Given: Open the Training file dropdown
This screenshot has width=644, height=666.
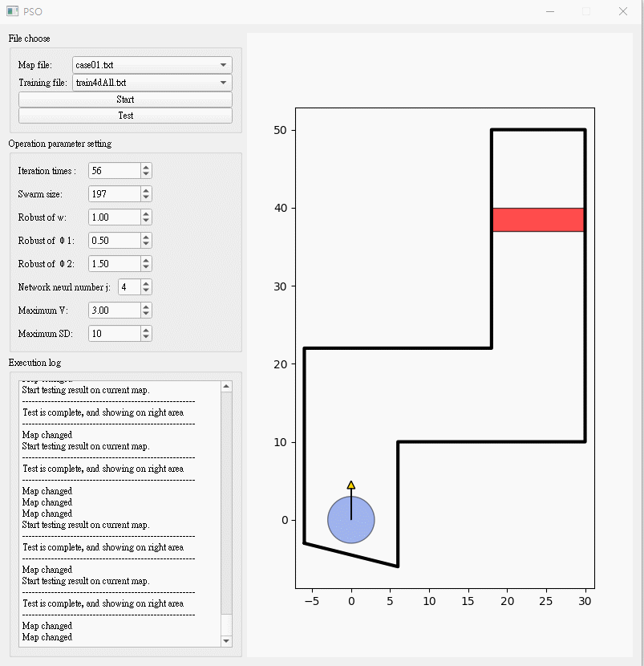Looking at the screenshot, I should pyautogui.click(x=152, y=83).
